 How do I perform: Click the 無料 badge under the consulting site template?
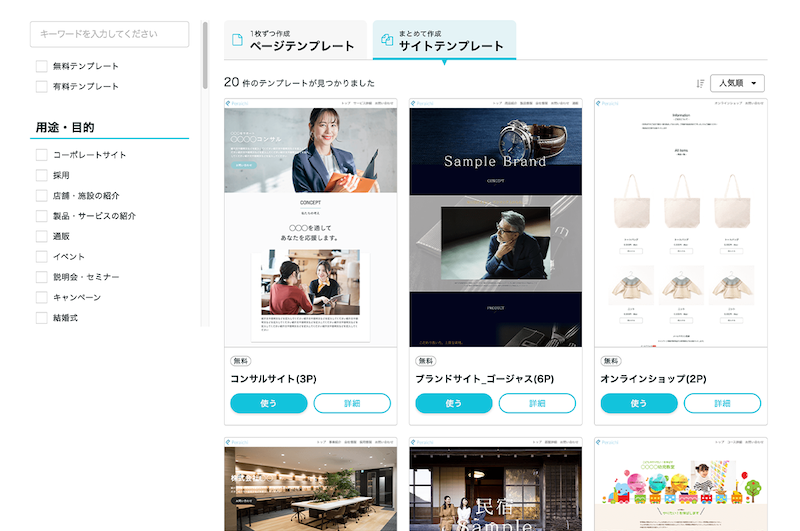tap(241, 360)
